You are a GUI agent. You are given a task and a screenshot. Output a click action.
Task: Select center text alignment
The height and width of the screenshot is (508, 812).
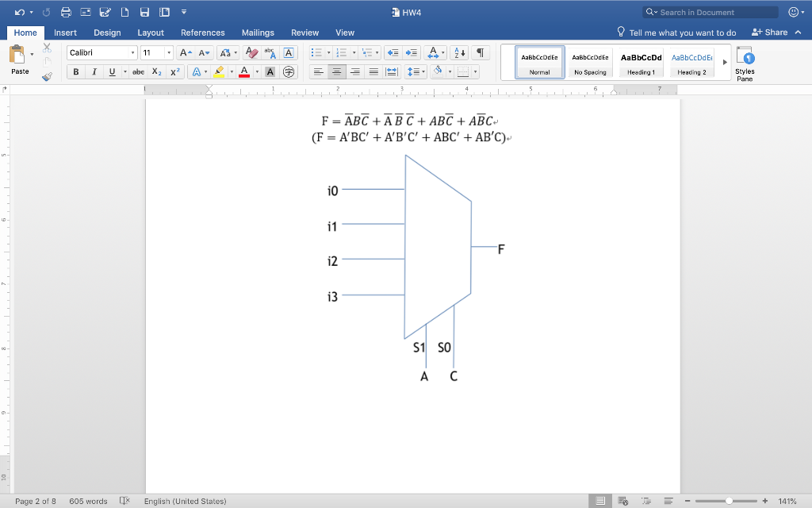(336, 71)
